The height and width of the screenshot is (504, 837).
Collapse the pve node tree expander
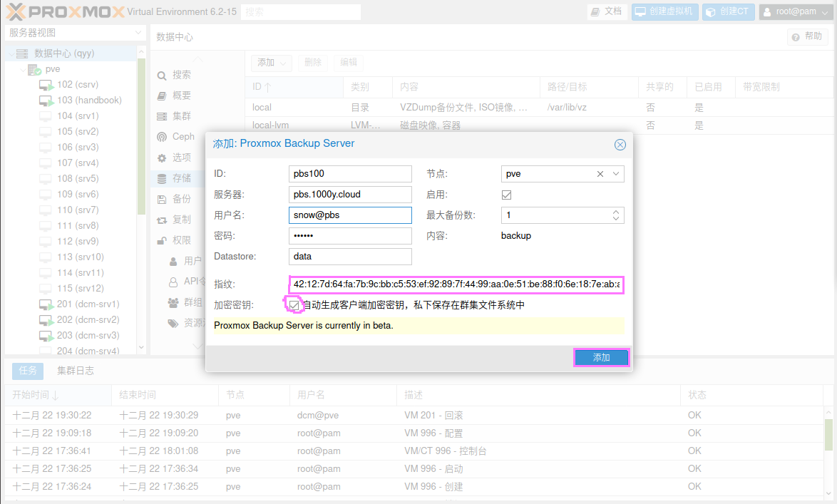click(23, 70)
